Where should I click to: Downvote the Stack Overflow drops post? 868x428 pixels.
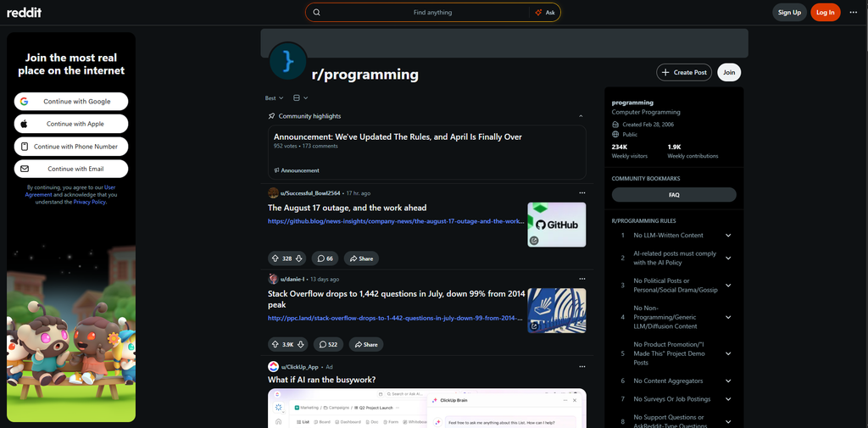[x=301, y=344]
